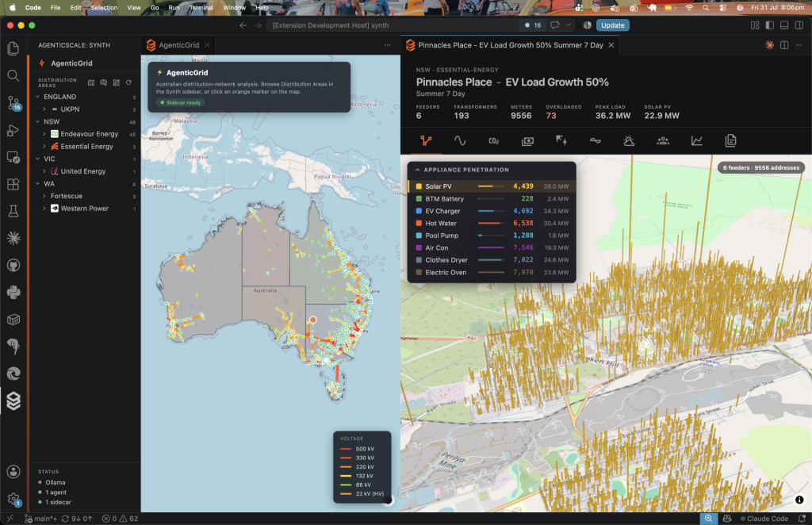
Task: Split the editor to the right
Action: [784, 45]
